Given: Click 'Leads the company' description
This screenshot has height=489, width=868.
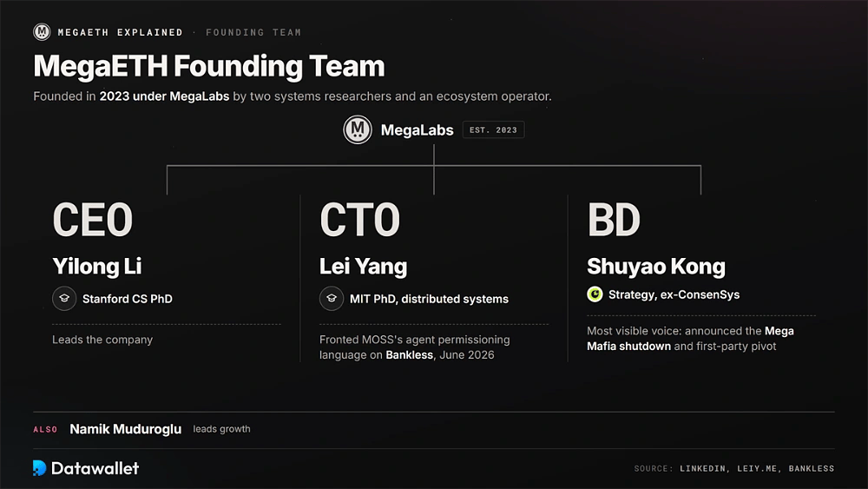Looking at the screenshot, I should pos(102,340).
